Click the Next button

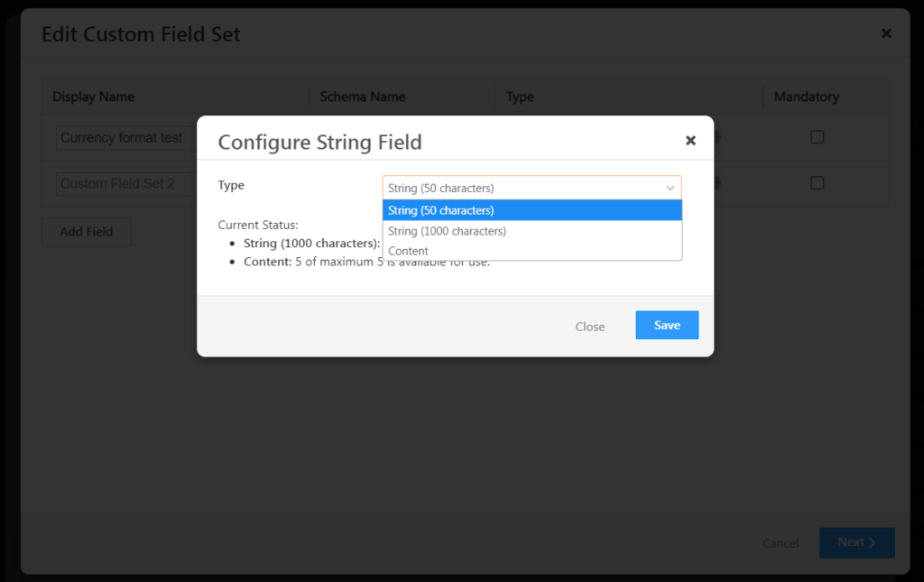tap(857, 542)
